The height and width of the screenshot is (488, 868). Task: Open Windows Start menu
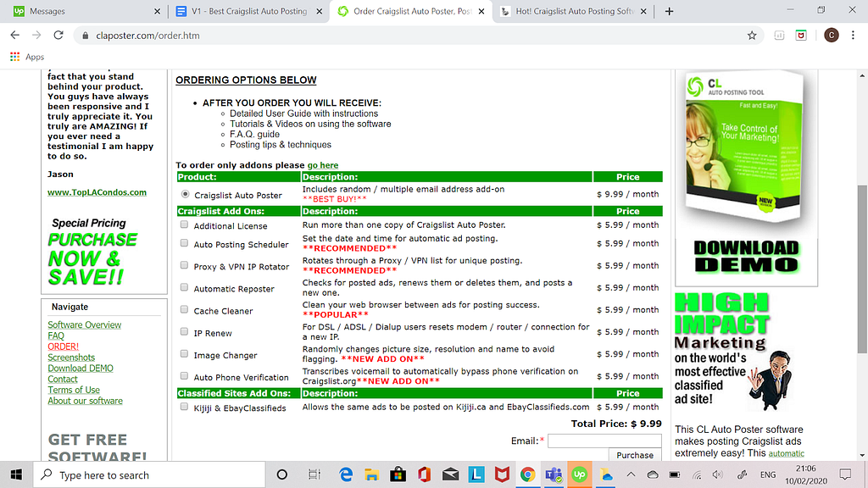coord(16,474)
